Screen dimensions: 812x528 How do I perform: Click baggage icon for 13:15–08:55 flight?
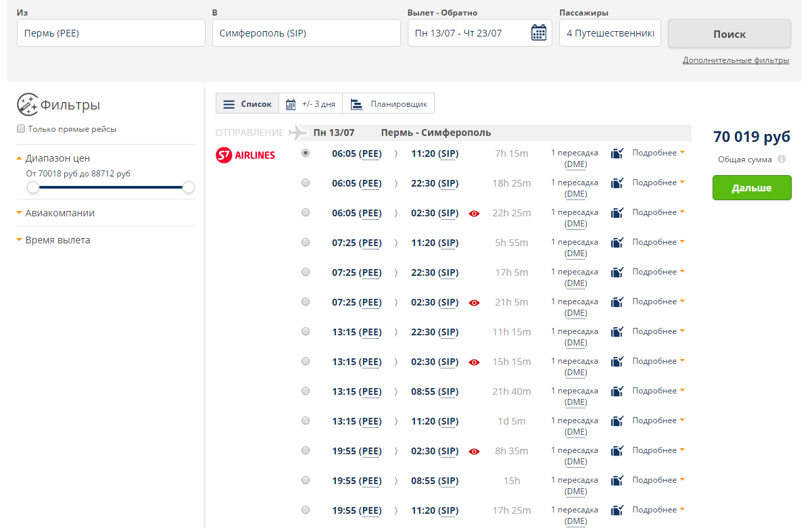tap(617, 391)
